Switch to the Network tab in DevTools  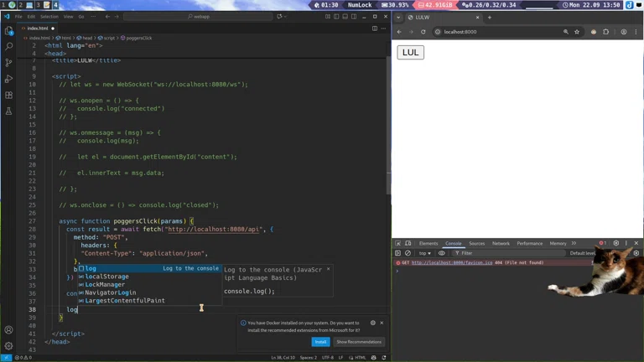click(x=501, y=243)
